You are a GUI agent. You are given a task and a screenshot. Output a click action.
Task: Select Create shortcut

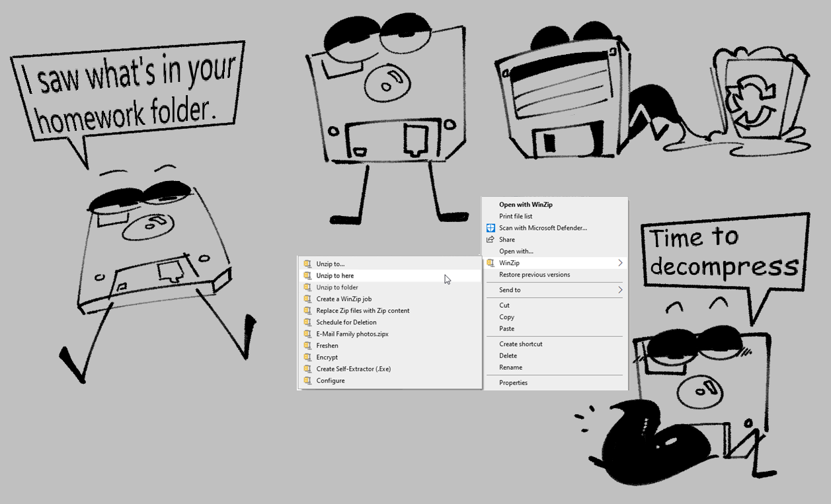pyautogui.click(x=520, y=344)
